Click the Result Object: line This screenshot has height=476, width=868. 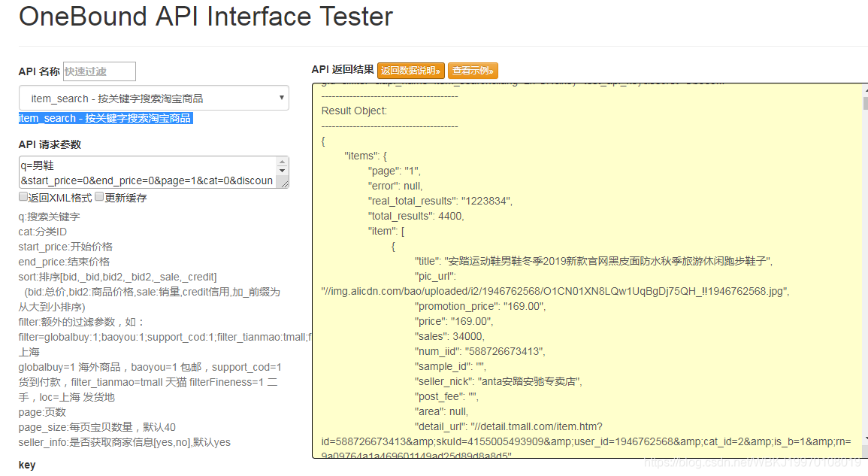point(354,111)
